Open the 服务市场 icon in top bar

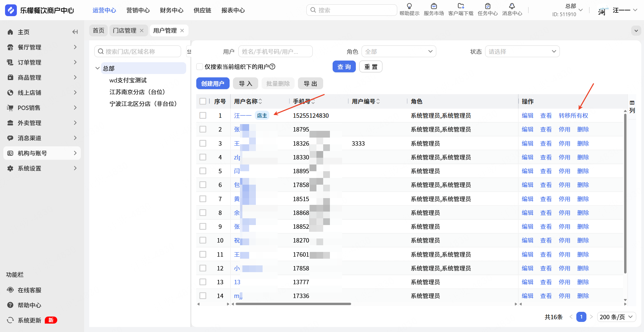click(x=434, y=6)
